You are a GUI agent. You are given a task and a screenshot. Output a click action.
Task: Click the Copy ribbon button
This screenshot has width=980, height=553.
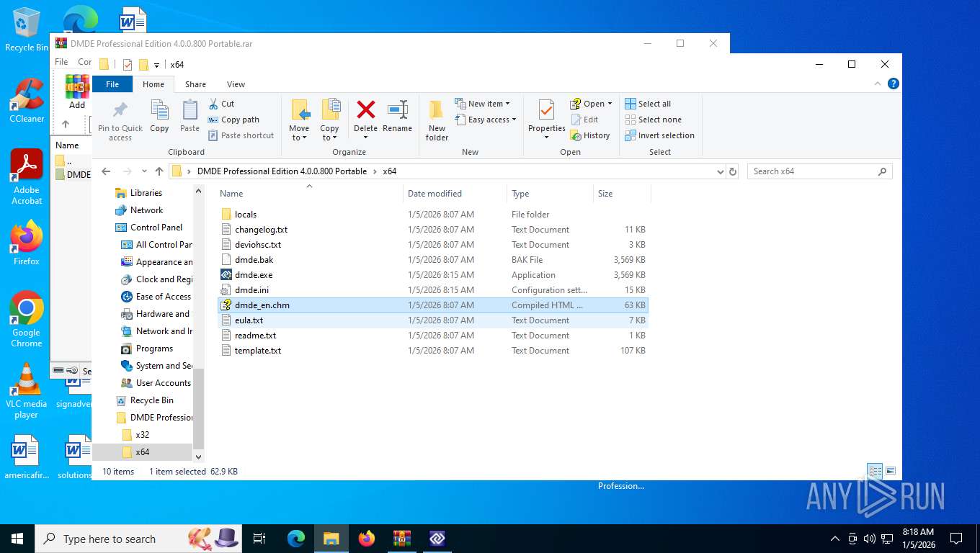(x=159, y=117)
